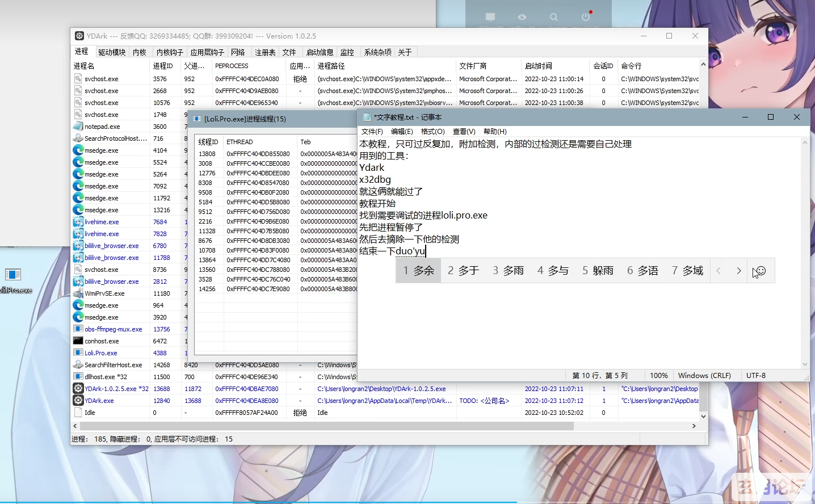Click the eye icon in top overlay
Viewport: 815px width, 504px height.
522,17
